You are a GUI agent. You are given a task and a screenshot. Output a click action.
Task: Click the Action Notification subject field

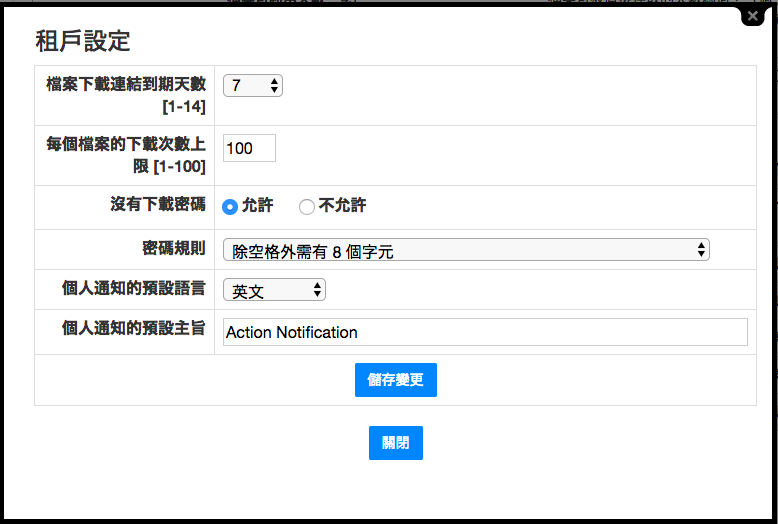point(485,332)
